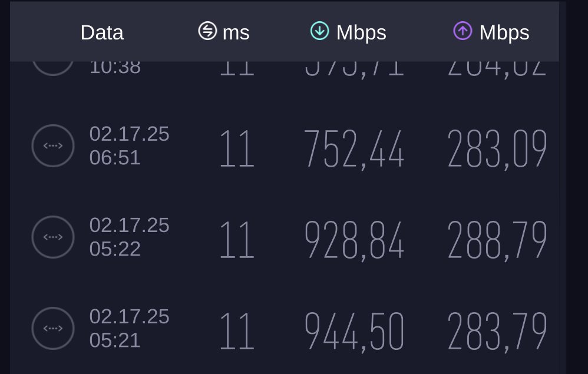This screenshot has height=374, width=588.
Task: Open result with 928,84 download speed
Action: (x=354, y=240)
